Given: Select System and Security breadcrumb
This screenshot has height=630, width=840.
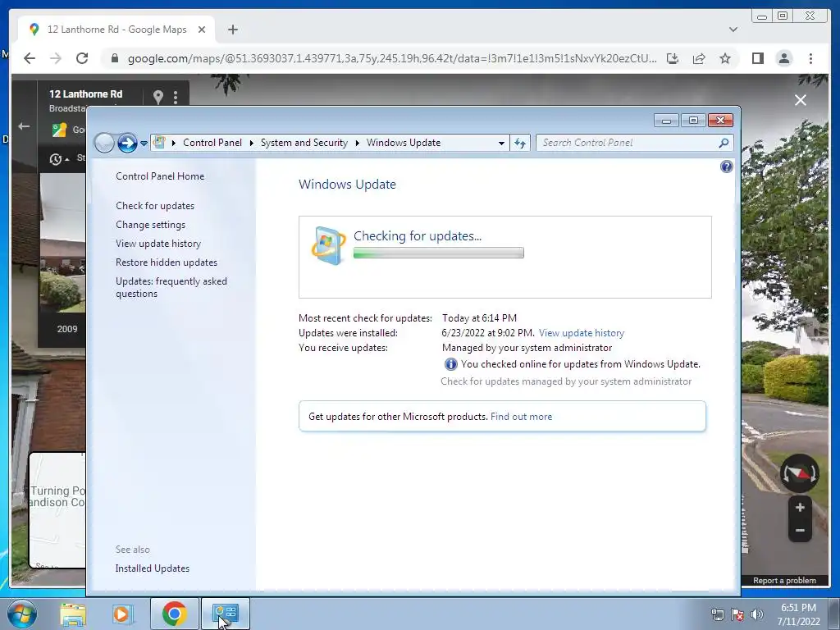Looking at the screenshot, I should pos(304,143).
